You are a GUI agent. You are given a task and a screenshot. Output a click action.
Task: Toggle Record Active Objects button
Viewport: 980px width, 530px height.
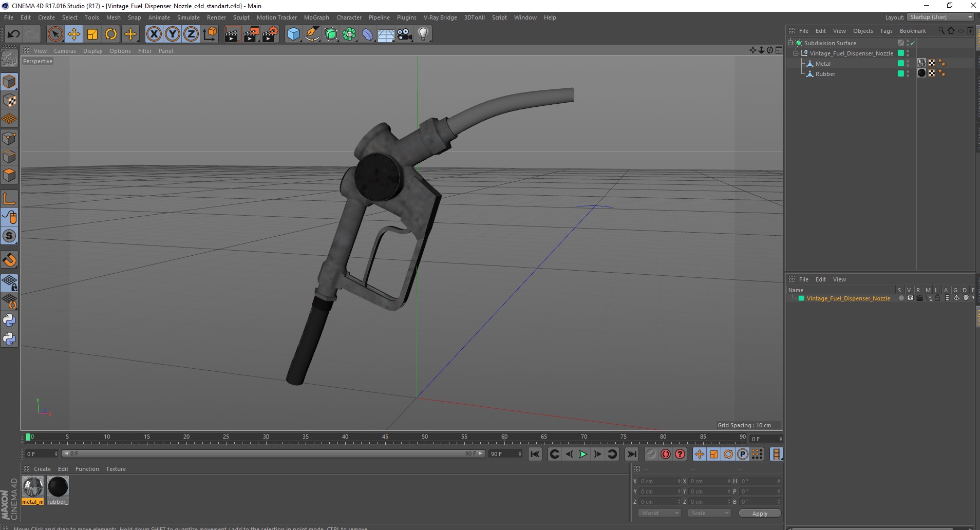point(651,454)
